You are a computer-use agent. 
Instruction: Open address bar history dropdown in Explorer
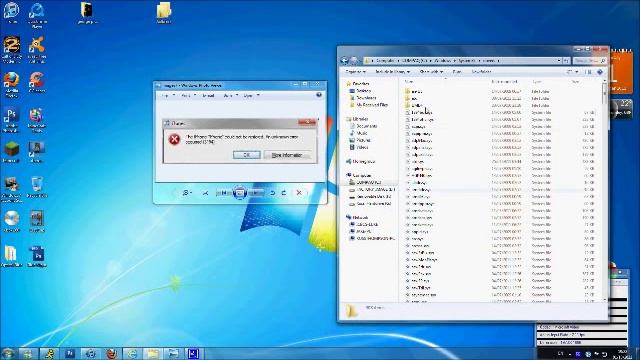[x=559, y=60]
